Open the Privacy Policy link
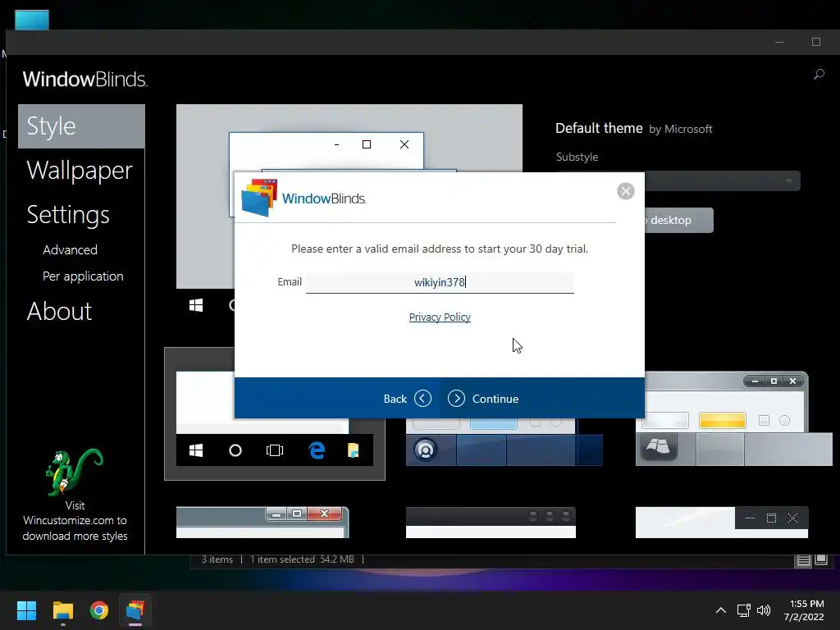Image resolution: width=840 pixels, height=630 pixels. (440, 317)
